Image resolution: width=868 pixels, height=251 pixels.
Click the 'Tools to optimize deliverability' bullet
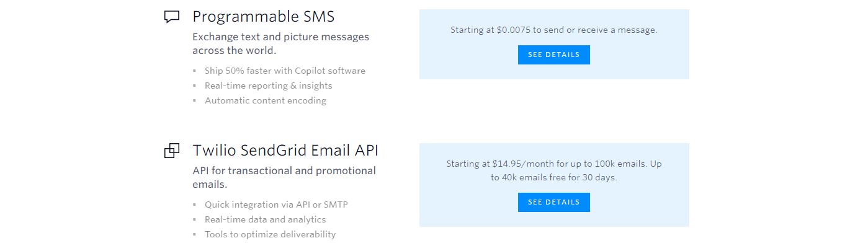[271, 234]
